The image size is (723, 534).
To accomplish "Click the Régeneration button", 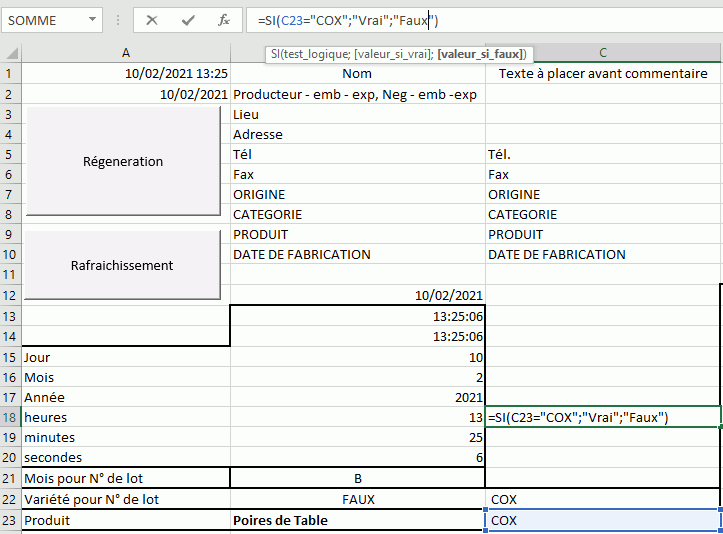I will [122, 161].
